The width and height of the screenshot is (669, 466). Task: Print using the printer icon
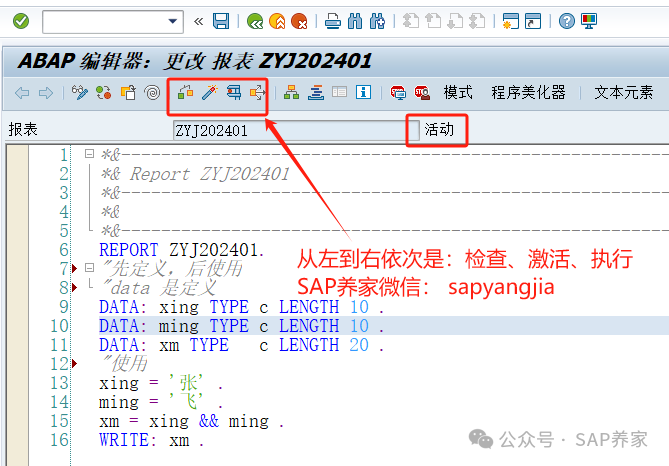(x=333, y=21)
